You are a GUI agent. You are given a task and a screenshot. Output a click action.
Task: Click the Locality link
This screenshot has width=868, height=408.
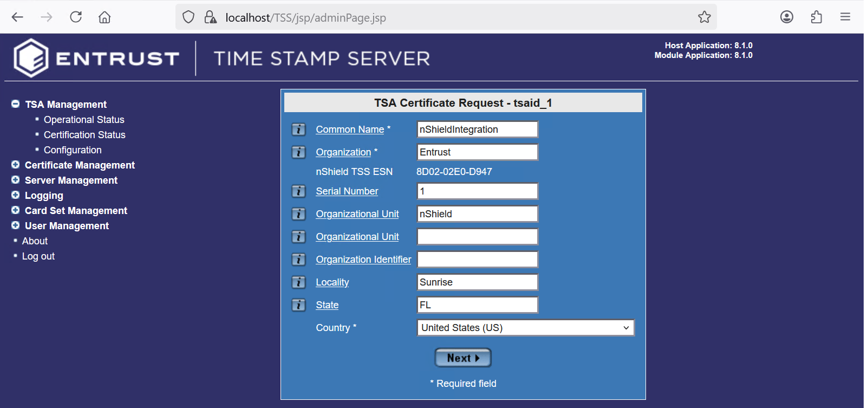point(332,282)
